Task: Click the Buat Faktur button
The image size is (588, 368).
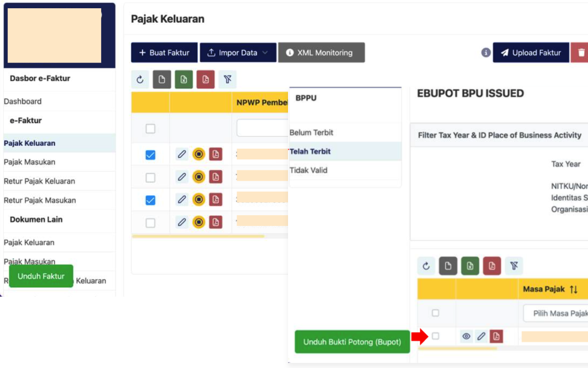Action: 164,52
